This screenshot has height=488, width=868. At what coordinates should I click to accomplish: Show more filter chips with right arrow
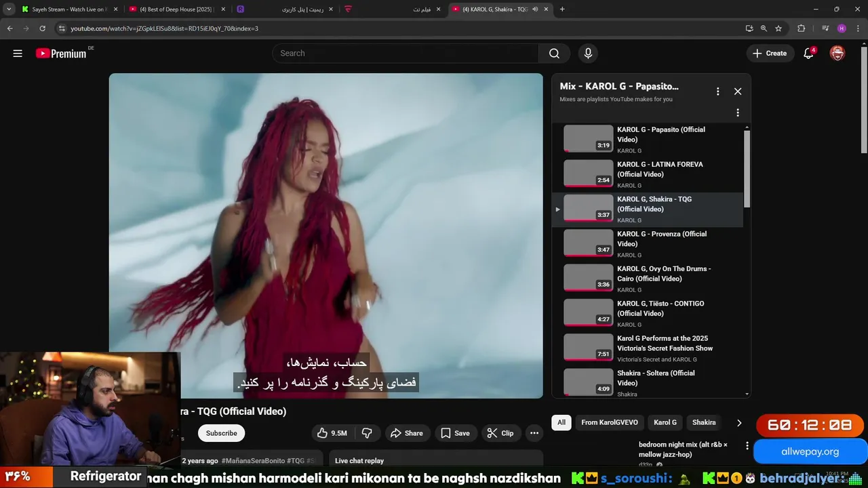pos(739,422)
